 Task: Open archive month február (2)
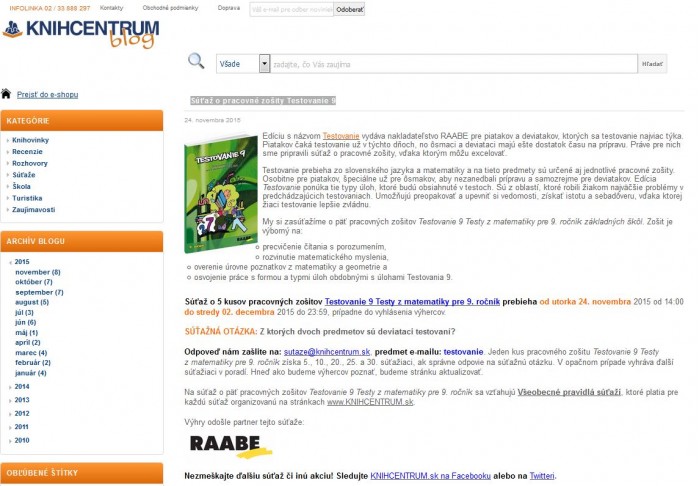click(x=33, y=363)
